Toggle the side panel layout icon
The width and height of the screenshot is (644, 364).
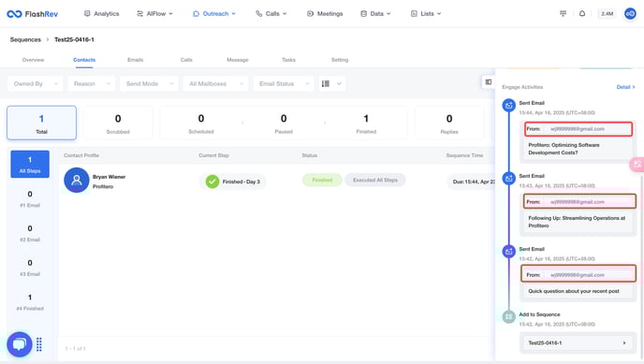click(489, 82)
